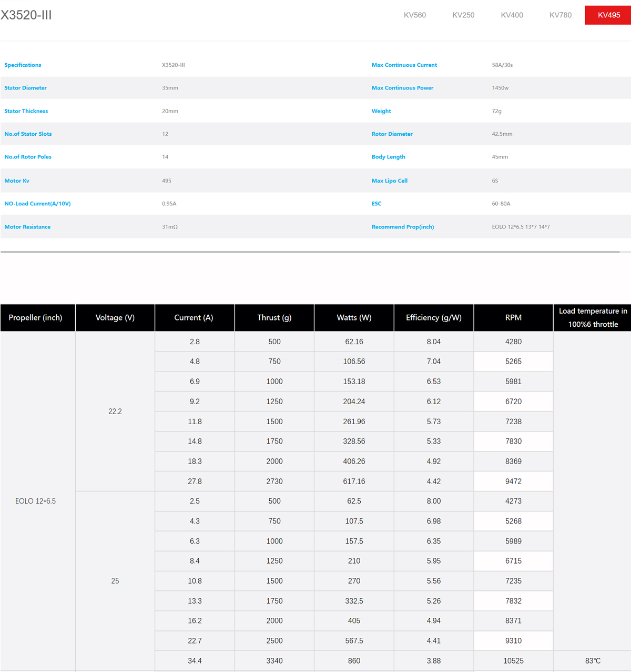Viewport: 631px width, 672px height.
Task: Select the Load temperature column header
Action: pos(593,318)
